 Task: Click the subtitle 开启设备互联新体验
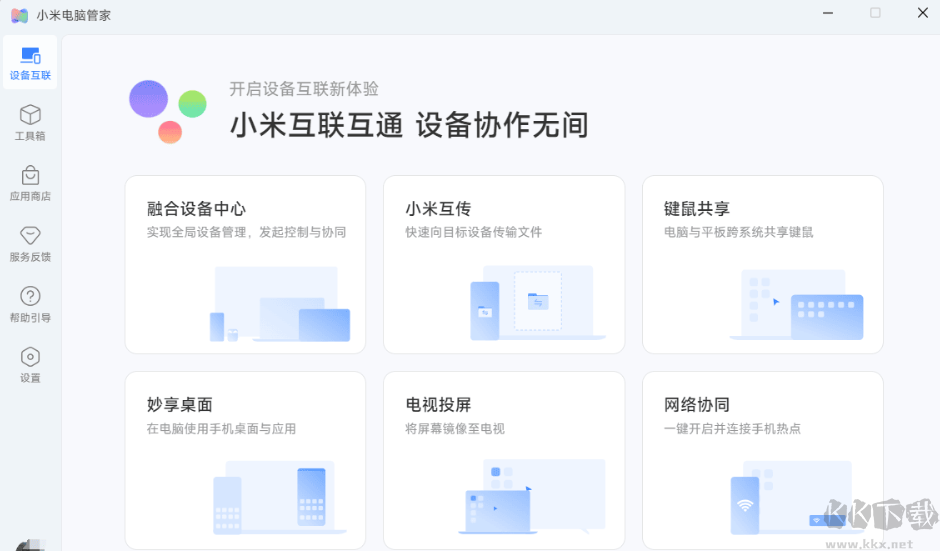click(x=304, y=89)
